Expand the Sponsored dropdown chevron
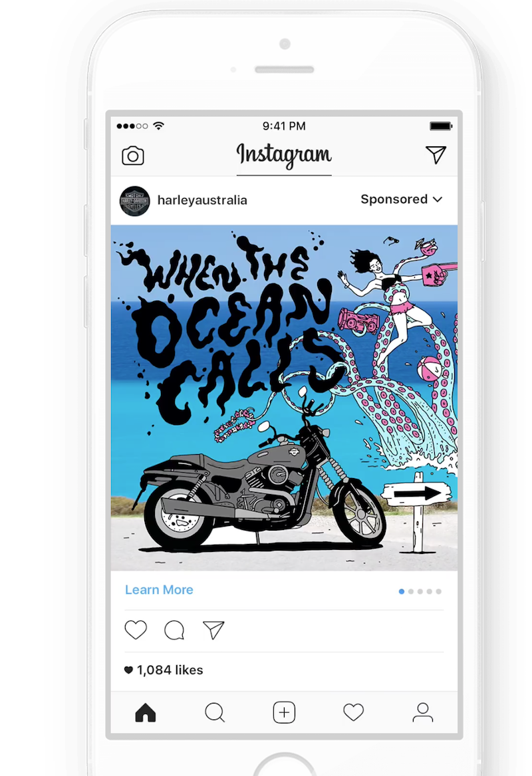 coord(438,199)
